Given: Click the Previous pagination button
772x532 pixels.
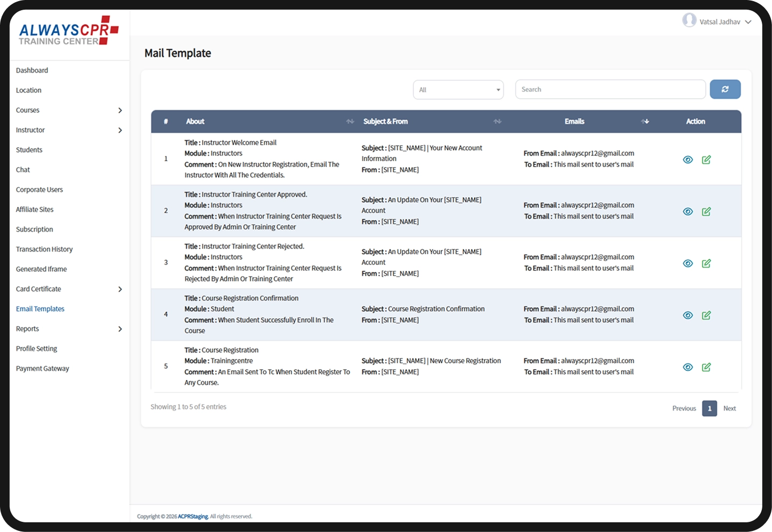Looking at the screenshot, I should coord(684,408).
